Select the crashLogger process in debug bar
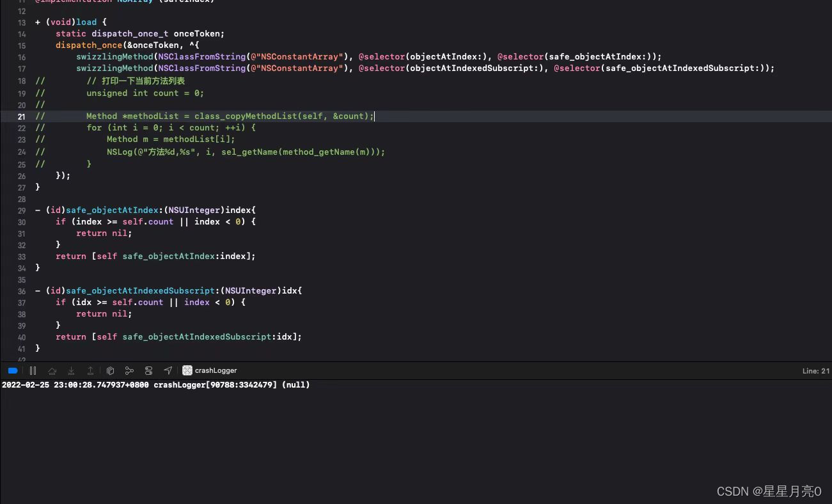Screen dimensions: 832x504 click(210, 370)
